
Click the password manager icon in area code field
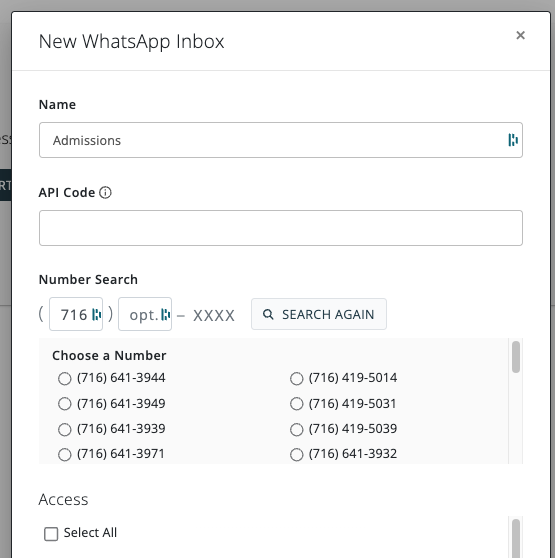(96, 314)
